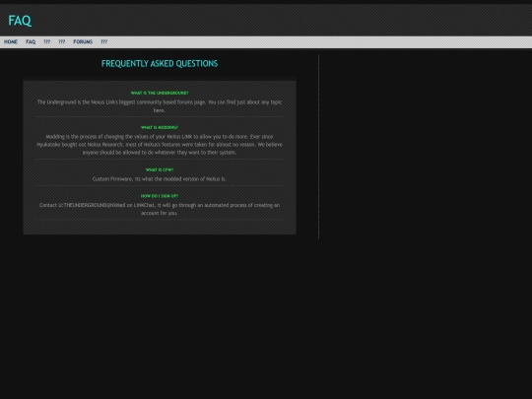Screen dimensions: 532x399
Task: Select FAQ in the navigation bar
Action: (31, 41)
